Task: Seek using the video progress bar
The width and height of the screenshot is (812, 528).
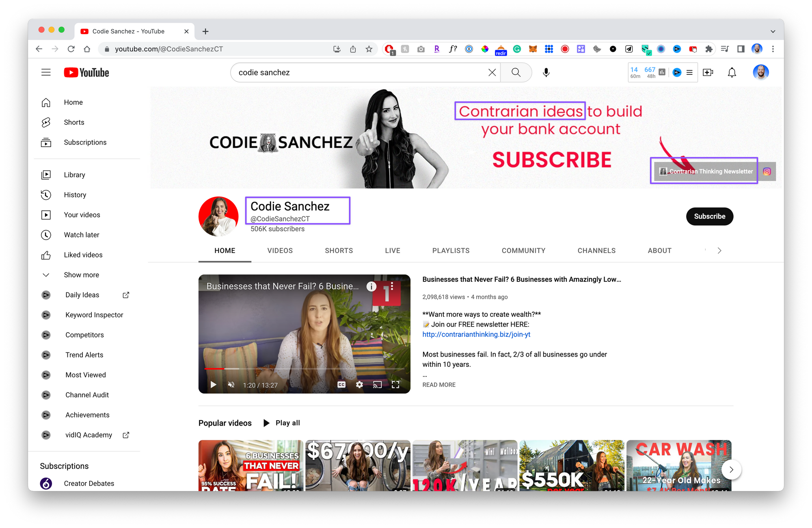Action: point(304,368)
